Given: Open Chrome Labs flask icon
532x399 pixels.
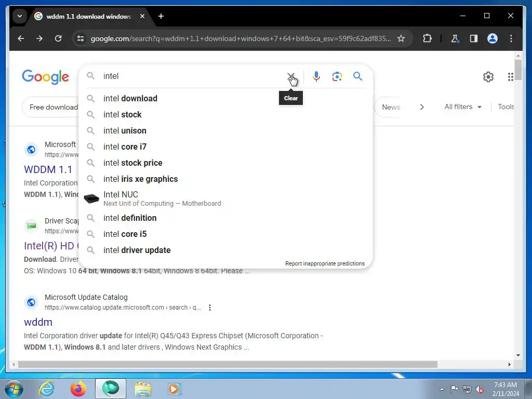Looking at the screenshot, I should [455, 38].
